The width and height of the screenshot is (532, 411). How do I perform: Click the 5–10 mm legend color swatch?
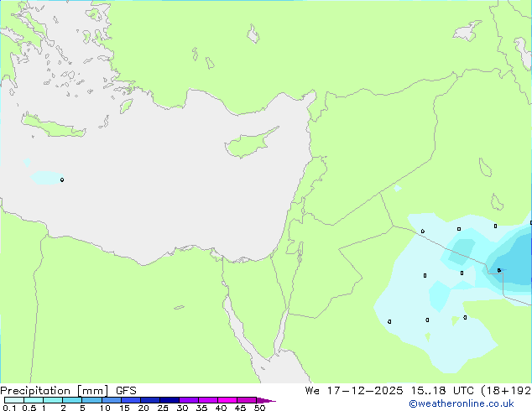click(91, 400)
